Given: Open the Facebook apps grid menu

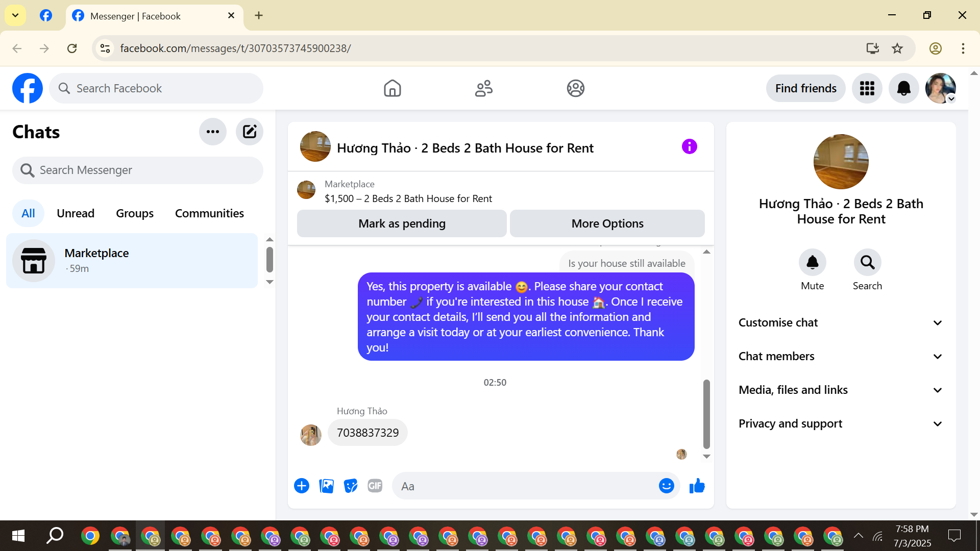Looking at the screenshot, I should pyautogui.click(x=867, y=88).
